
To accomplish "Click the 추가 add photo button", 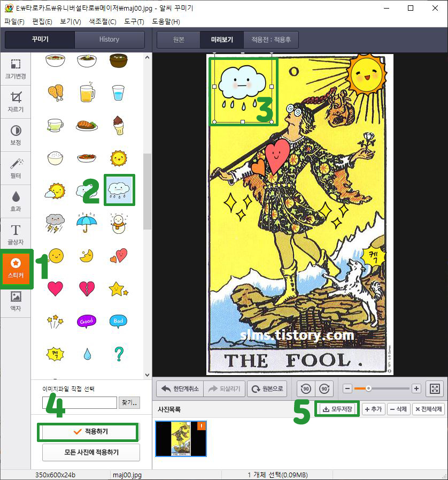I will pyautogui.click(x=373, y=409).
